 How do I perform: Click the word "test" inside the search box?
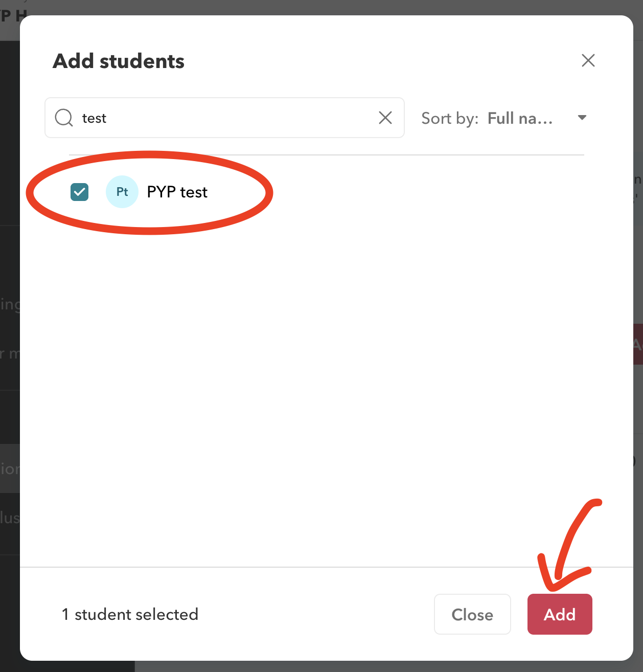point(94,118)
